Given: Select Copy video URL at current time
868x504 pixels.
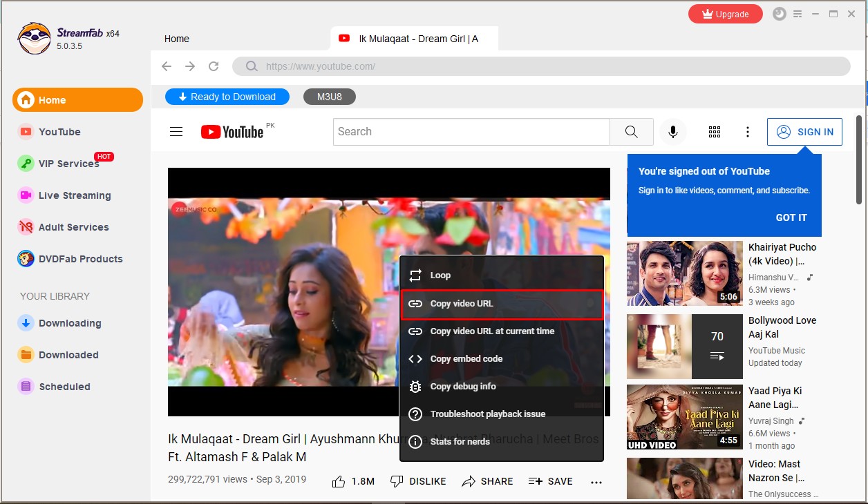Looking at the screenshot, I should (502, 331).
